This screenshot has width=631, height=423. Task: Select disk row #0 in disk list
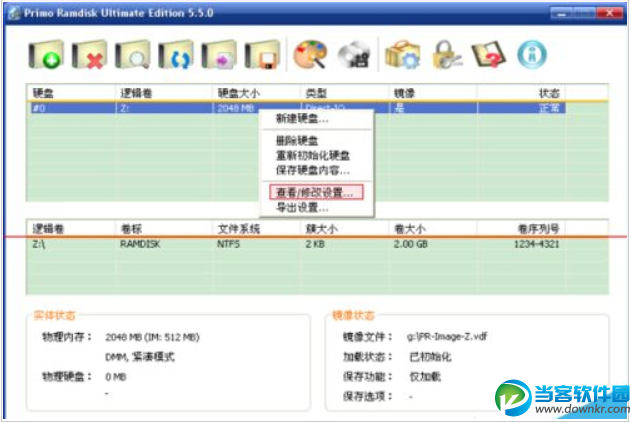pyautogui.click(x=298, y=108)
